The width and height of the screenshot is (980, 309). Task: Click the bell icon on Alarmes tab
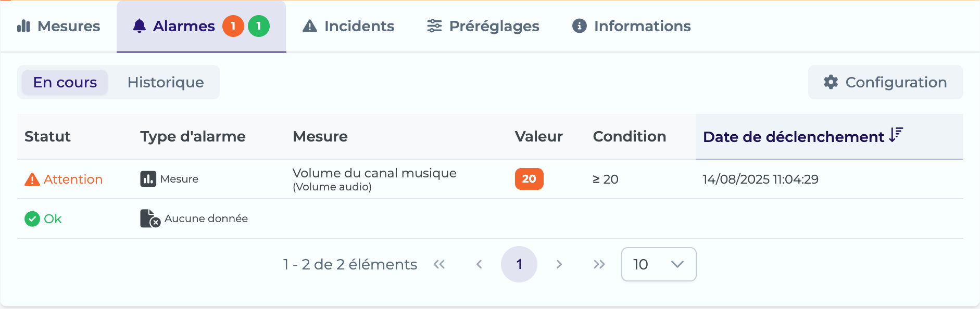[x=139, y=26]
